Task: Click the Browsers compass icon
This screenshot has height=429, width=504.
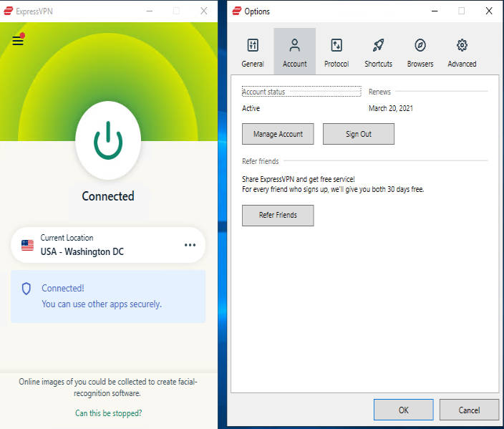Action: tap(420, 45)
